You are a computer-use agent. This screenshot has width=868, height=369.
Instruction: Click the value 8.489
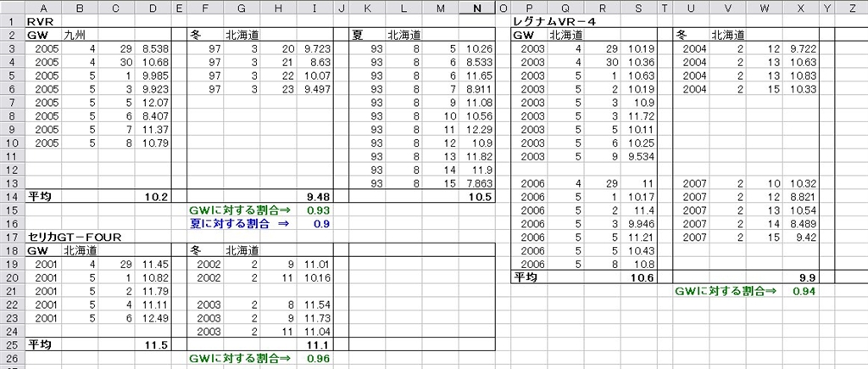tap(803, 223)
